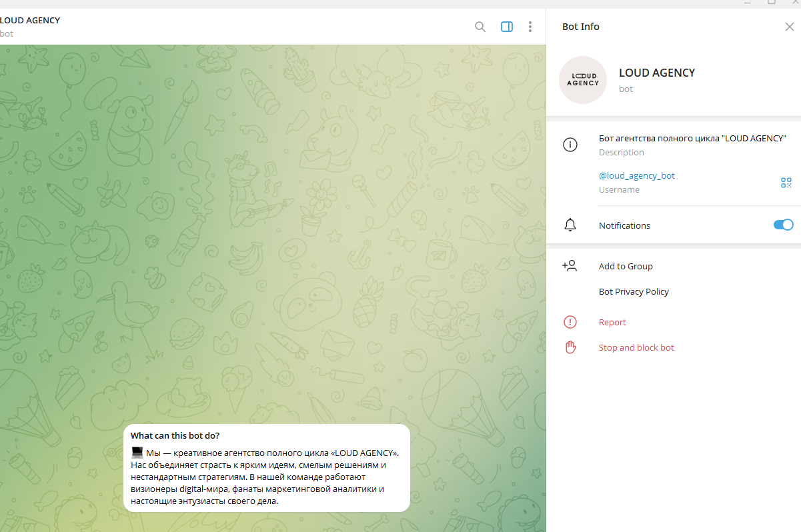Click the "What can this bot do?" bubble
The image size is (801, 532).
pyautogui.click(x=266, y=468)
